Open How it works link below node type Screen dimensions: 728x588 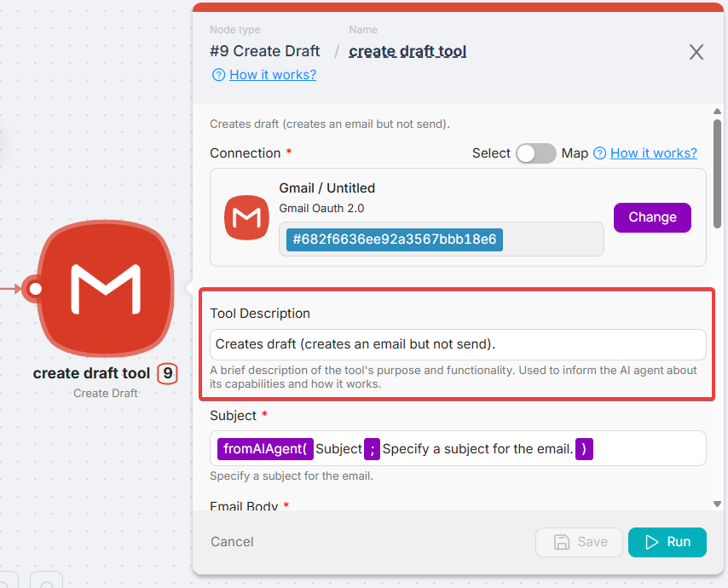pos(272,75)
